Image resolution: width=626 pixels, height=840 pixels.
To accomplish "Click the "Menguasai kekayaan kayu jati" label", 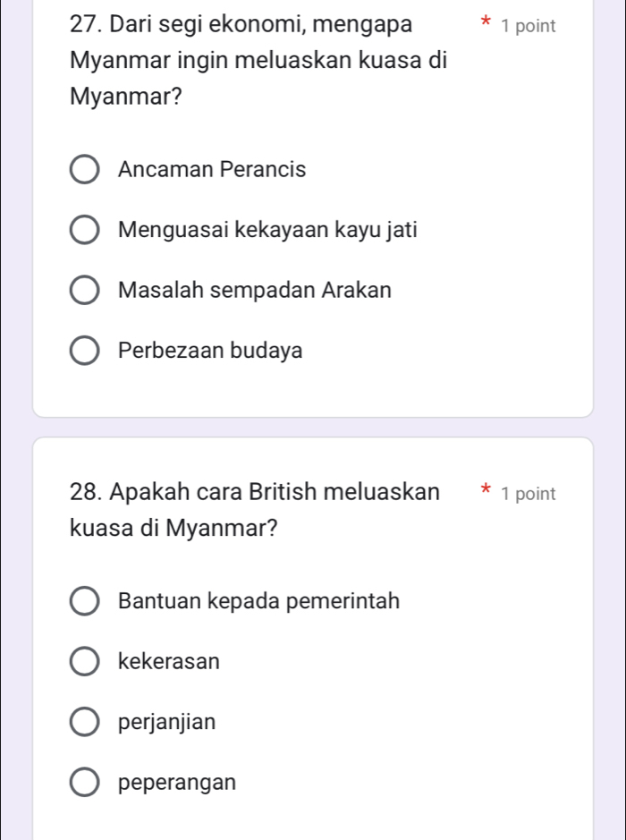I will pyautogui.click(x=267, y=230).
